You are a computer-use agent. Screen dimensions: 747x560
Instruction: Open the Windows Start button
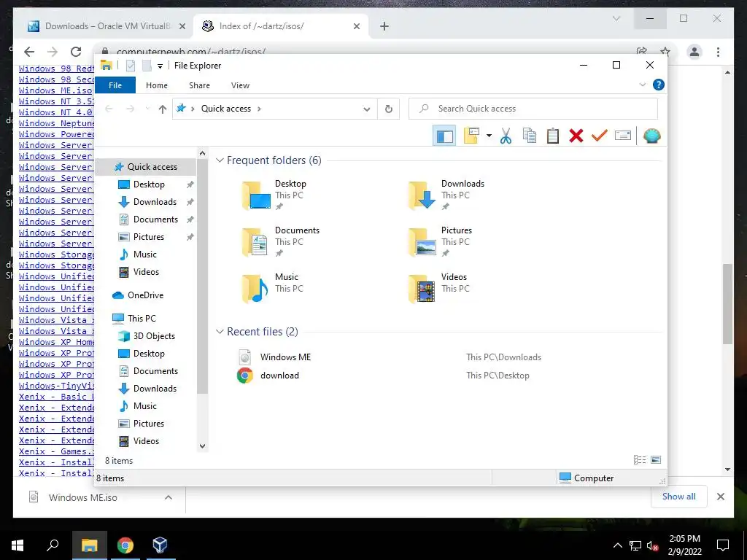(18, 545)
